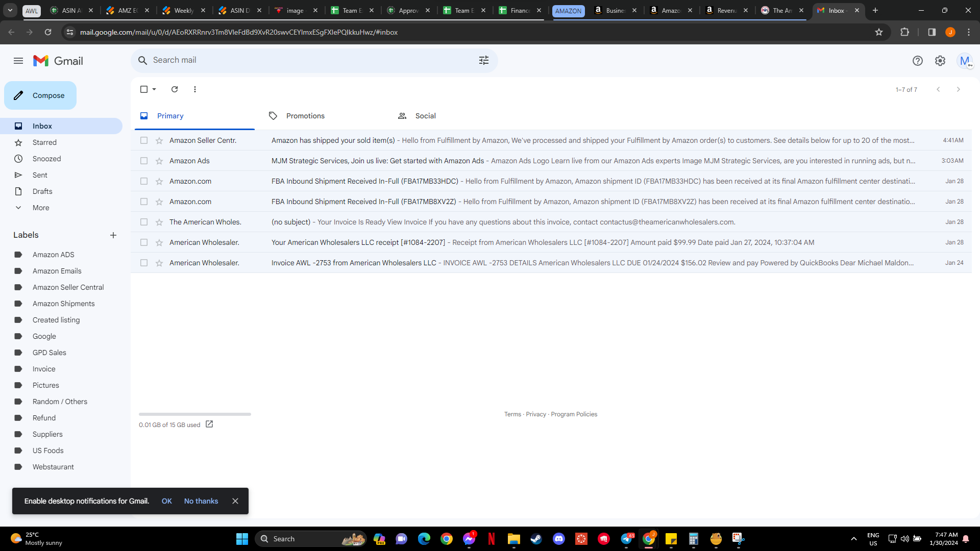
Task: Open the Google account avatar
Action: [965, 61]
